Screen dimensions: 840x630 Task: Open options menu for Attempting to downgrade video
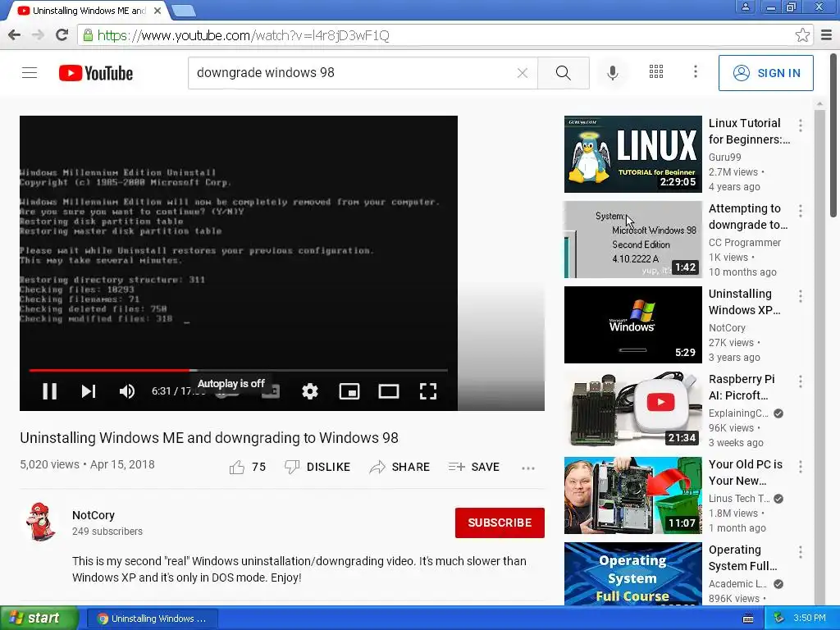tap(801, 211)
